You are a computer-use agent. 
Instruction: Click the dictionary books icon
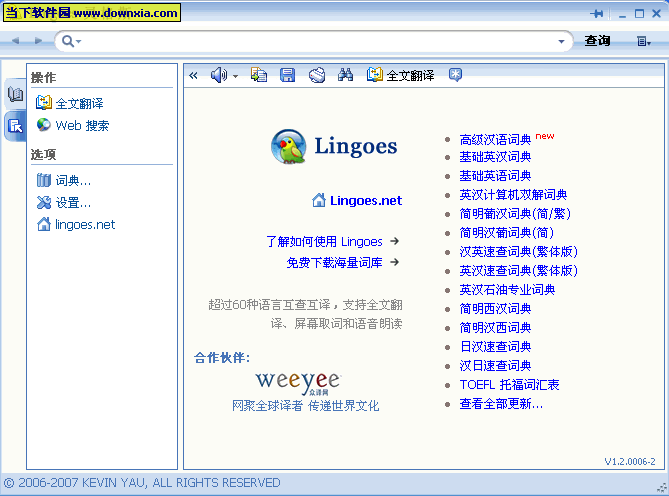coord(44,180)
